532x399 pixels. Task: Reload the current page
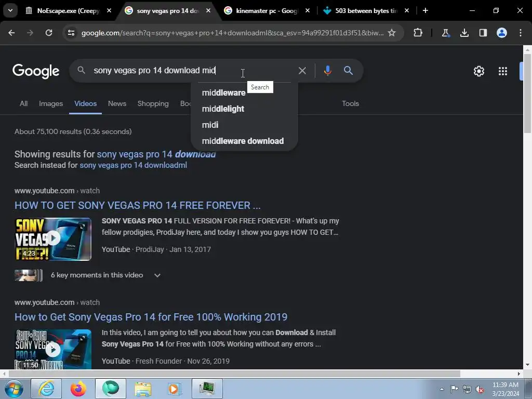click(49, 33)
